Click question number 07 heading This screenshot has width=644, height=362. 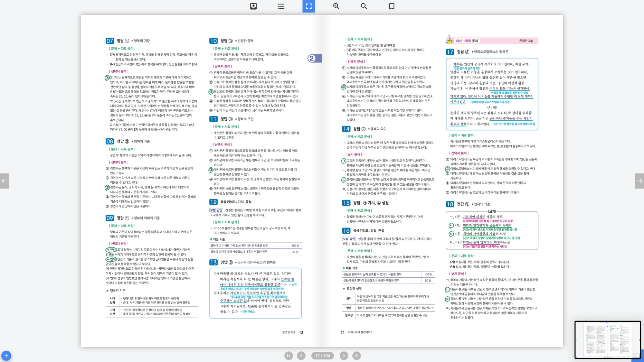coord(110,41)
